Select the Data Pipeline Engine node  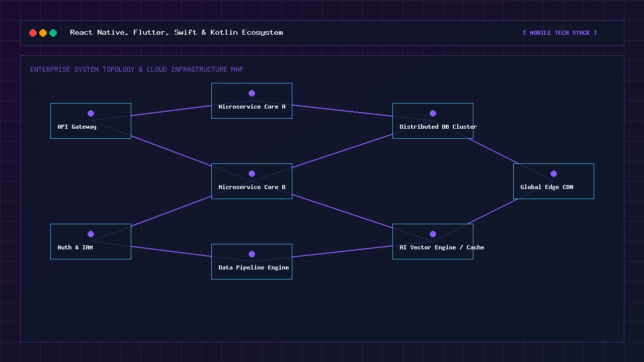pyautogui.click(x=252, y=261)
